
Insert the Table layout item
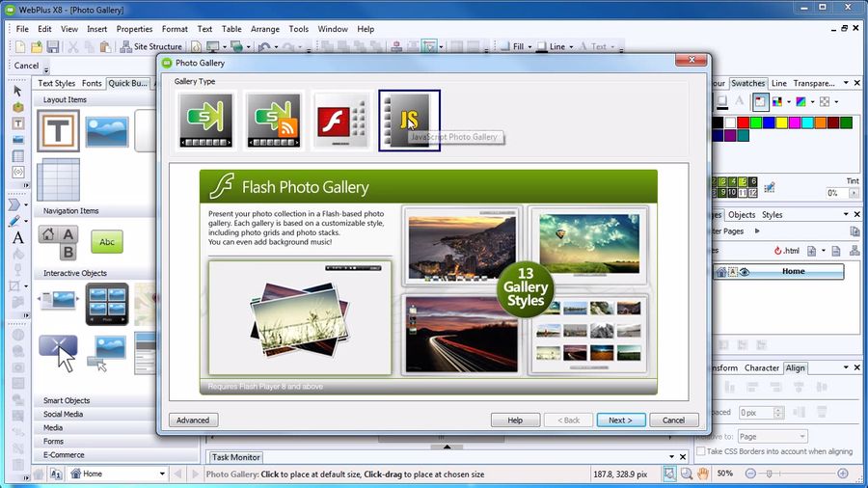click(59, 179)
